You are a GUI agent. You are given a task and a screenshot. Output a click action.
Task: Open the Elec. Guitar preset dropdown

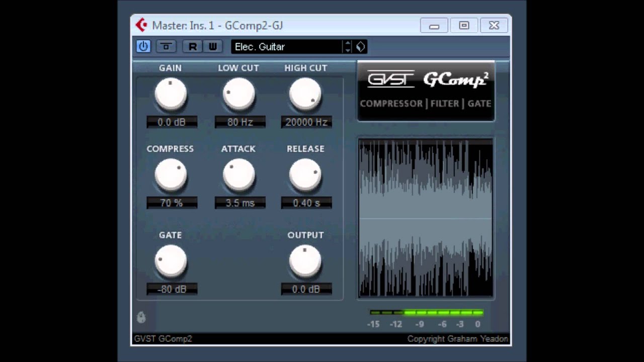pyautogui.click(x=287, y=47)
